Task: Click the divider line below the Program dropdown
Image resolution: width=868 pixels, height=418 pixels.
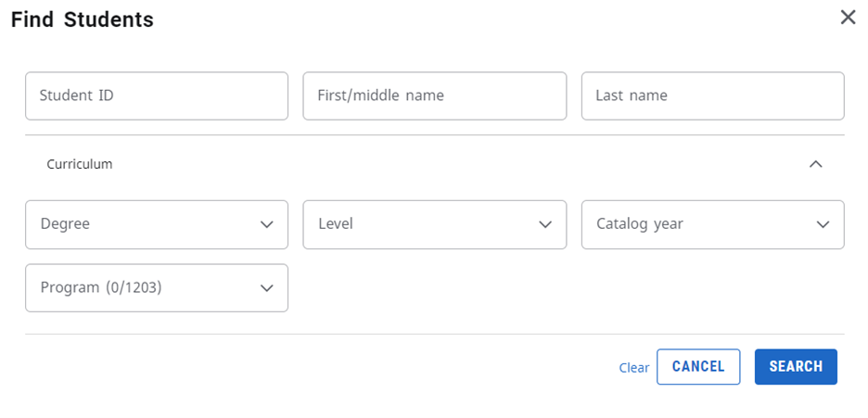Action: (434, 334)
